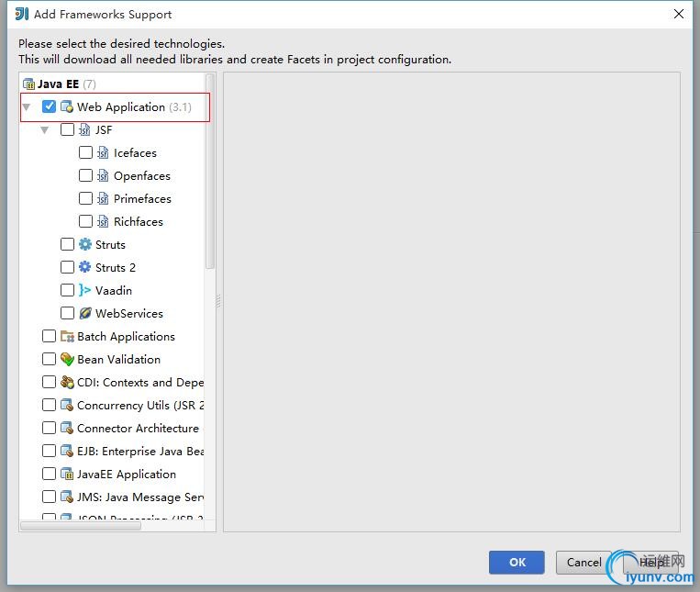Image resolution: width=700 pixels, height=592 pixels.
Task: Check the Icefaces checkbox
Action: coord(85,152)
